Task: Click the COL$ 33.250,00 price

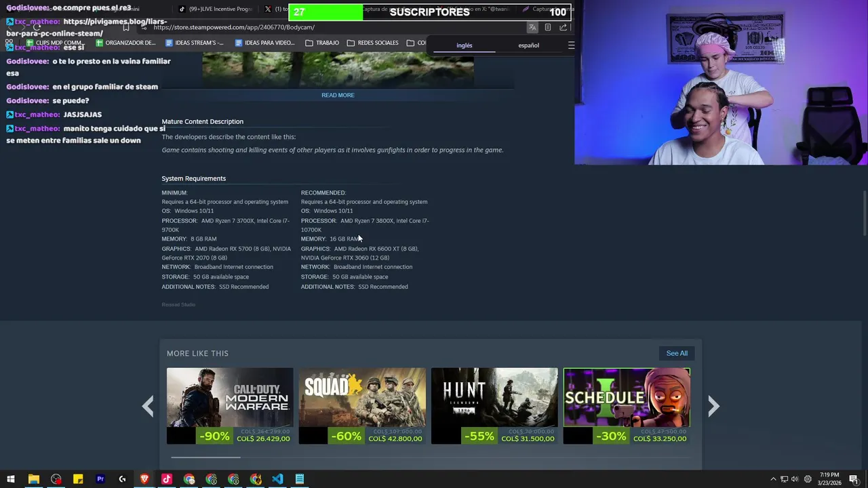Action: point(660,439)
